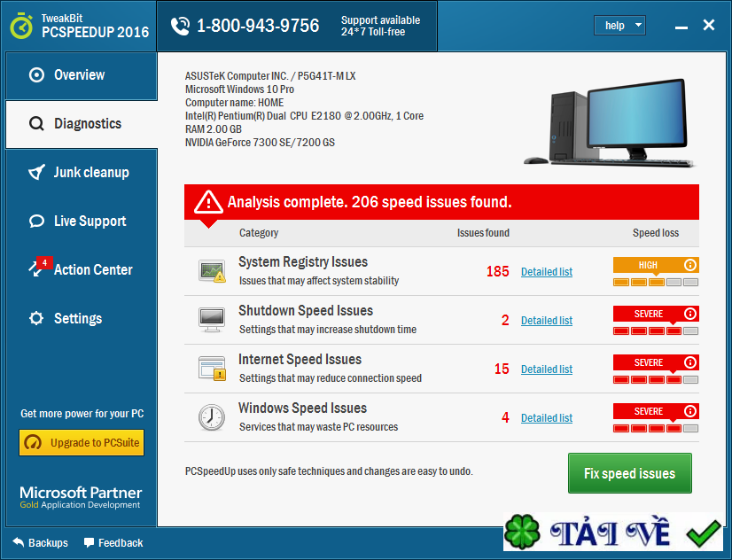Screen dimensions: 732x560
Task: Click info icon for Shutdown Speed SEVERE badge
Action: (690, 314)
